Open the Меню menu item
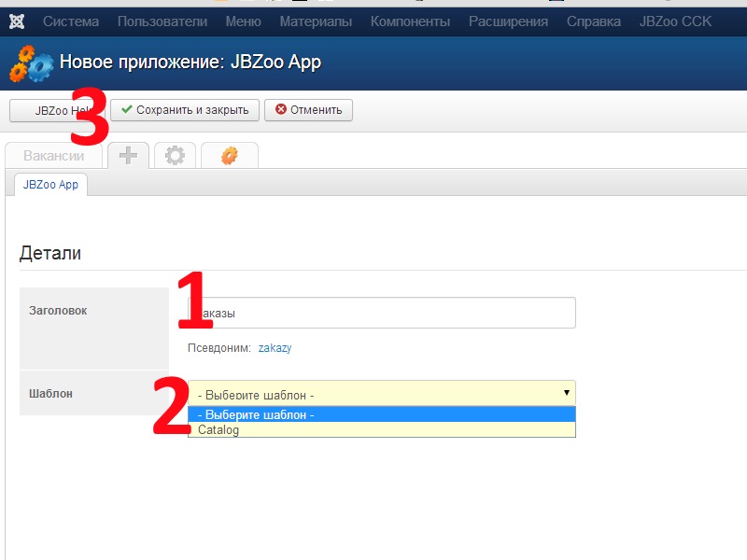The height and width of the screenshot is (560, 747). (x=244, y=21)
